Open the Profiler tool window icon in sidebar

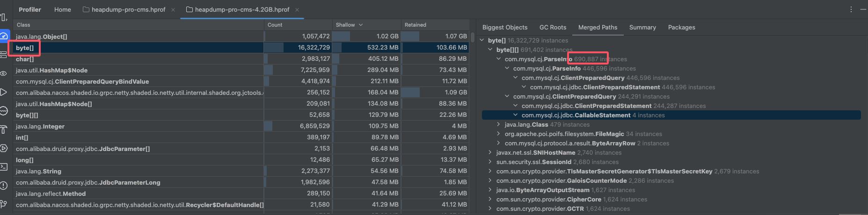coord(4,36)
